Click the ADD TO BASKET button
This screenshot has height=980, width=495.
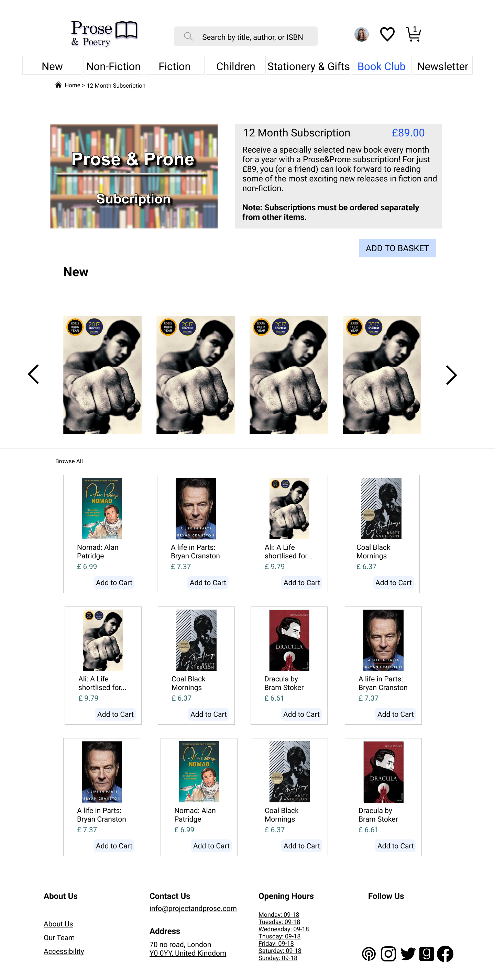[398, 248]
